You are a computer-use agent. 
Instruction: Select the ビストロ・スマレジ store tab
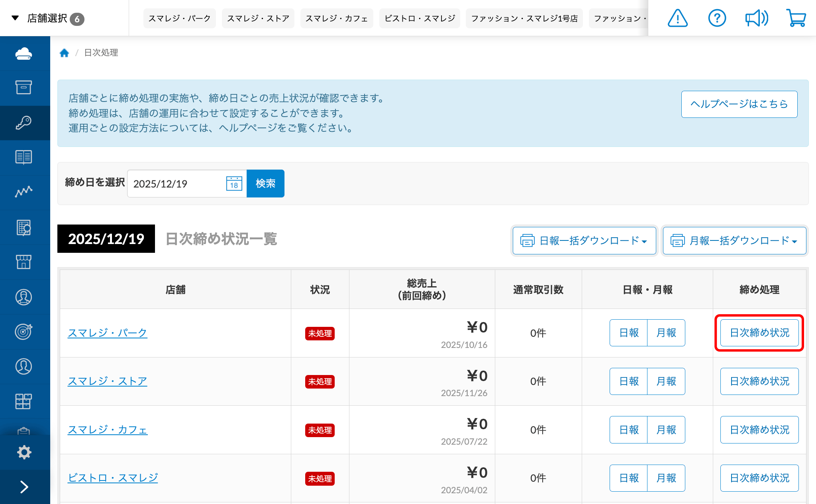(x=420, y=18)
